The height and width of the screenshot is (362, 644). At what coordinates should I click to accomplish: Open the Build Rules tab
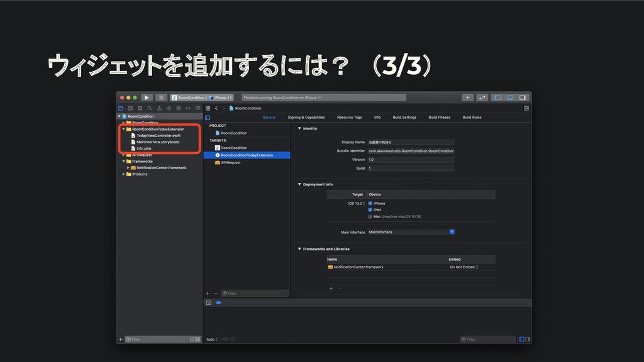click(x=472, y=118)
